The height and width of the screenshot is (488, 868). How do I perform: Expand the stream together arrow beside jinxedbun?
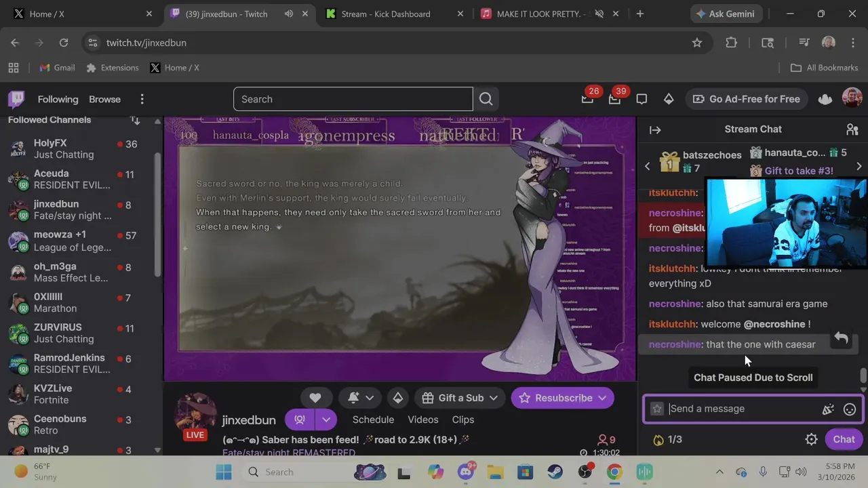tap(326, 420)
